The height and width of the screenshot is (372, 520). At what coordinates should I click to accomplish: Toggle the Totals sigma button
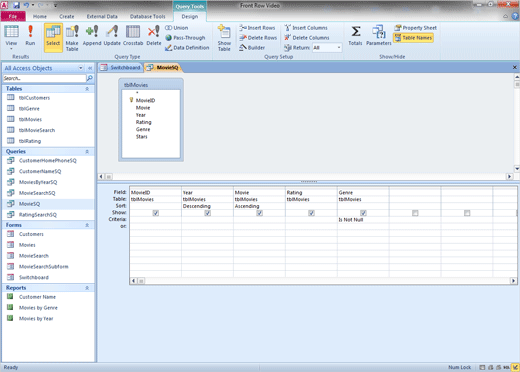click(355, 35)
